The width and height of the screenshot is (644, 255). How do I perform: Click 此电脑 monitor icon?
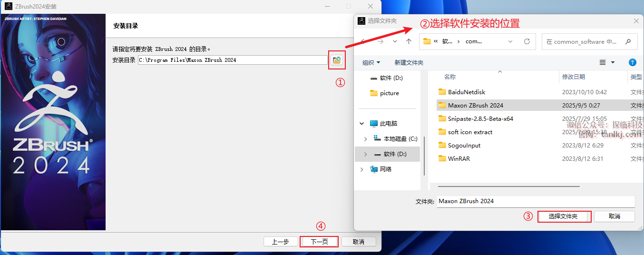[x=374, y=124]
